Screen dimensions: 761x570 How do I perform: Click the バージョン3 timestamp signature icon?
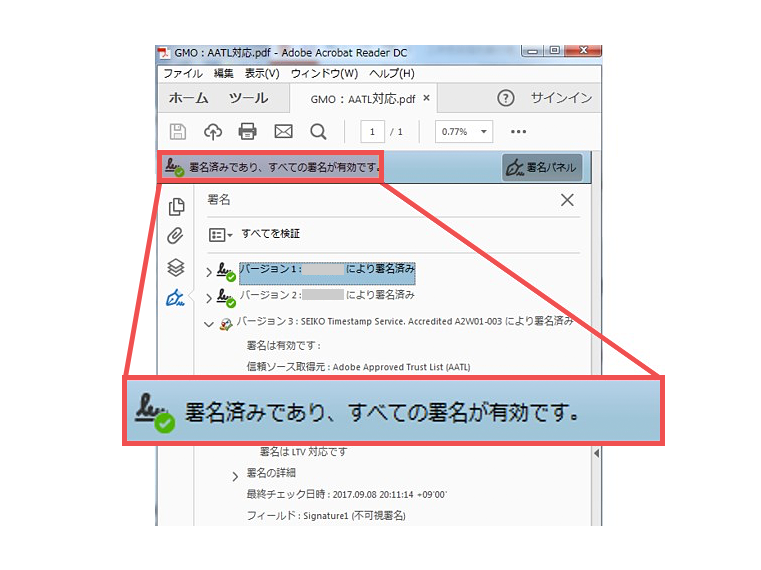point(225,324)
